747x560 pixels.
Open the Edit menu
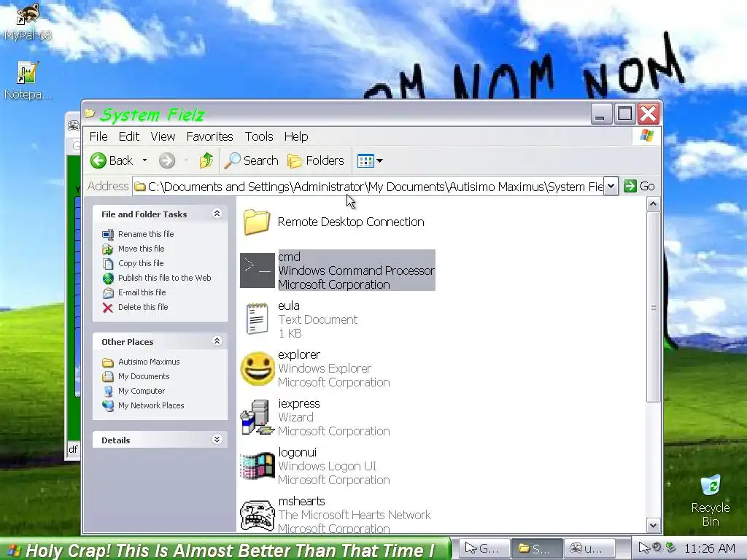tap(128, 136)
